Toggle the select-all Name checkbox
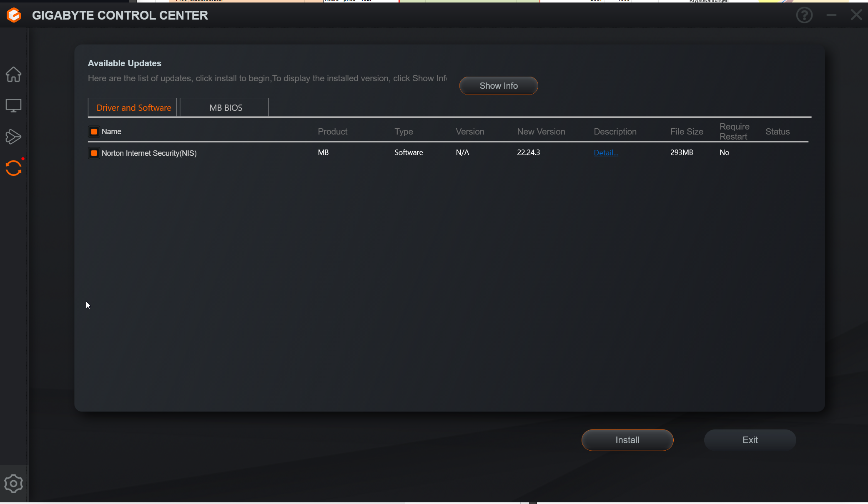This screenshot has width=868, height=504. [x=94, y=132]
